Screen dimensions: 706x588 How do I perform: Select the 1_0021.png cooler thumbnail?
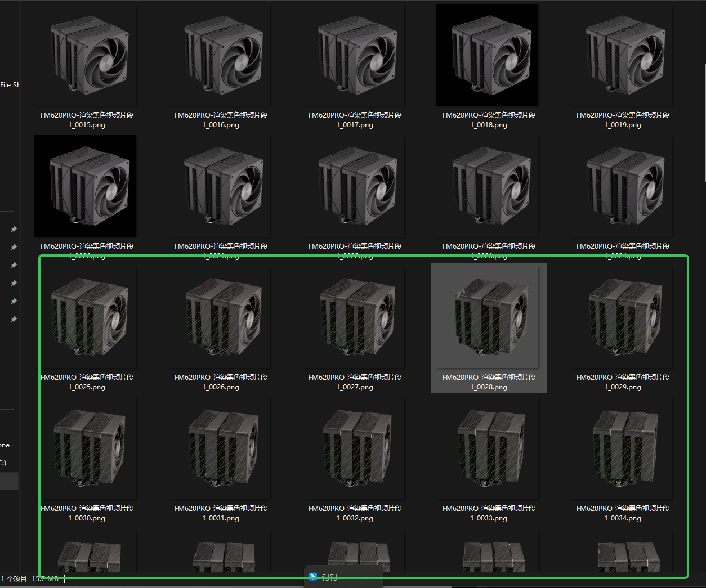(x=219, y=186)
